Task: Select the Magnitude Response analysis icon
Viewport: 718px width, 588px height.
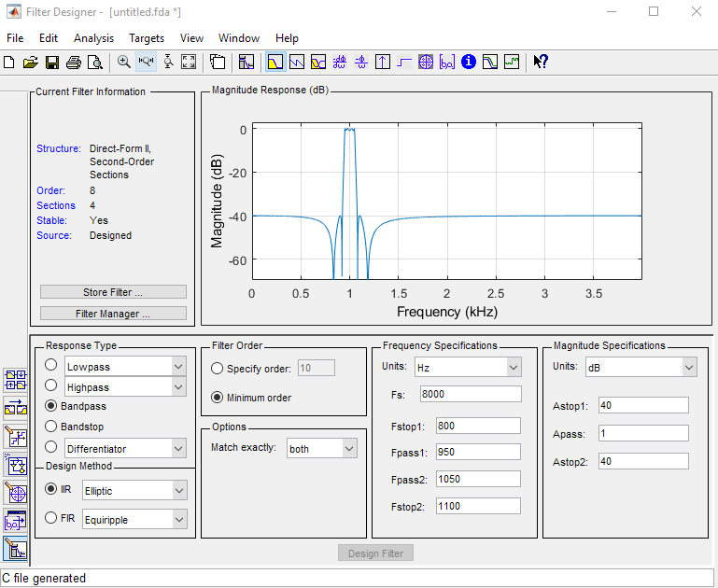Action: pos(275,62)
